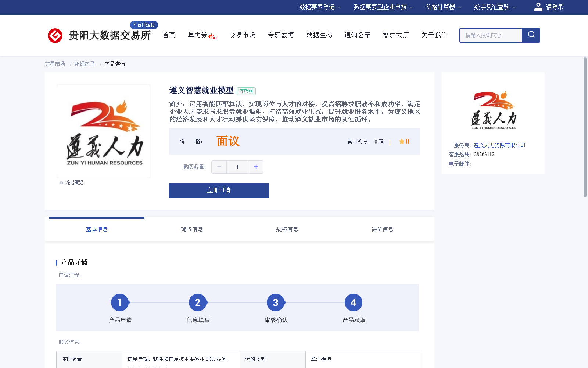Click the 平台试运行 badge
Image resolution: width=588 pixels, height=368 pixels.
tap(144, 25)
